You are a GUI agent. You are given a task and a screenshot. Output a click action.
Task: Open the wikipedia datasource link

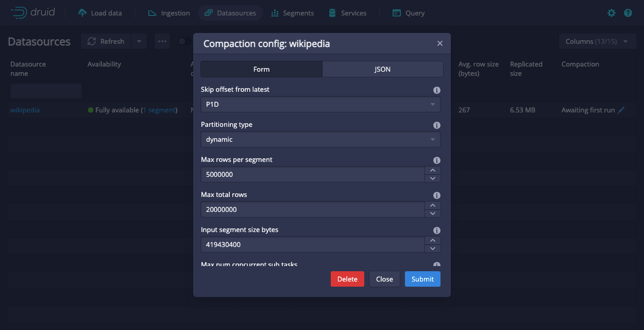(25, 110)
